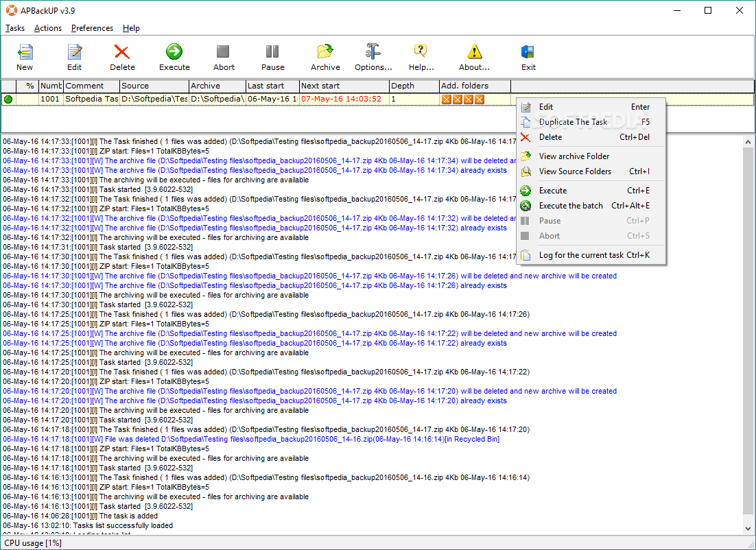
Task: Click the log scrollbar down arrow
Action: click(x=748, y=529)
